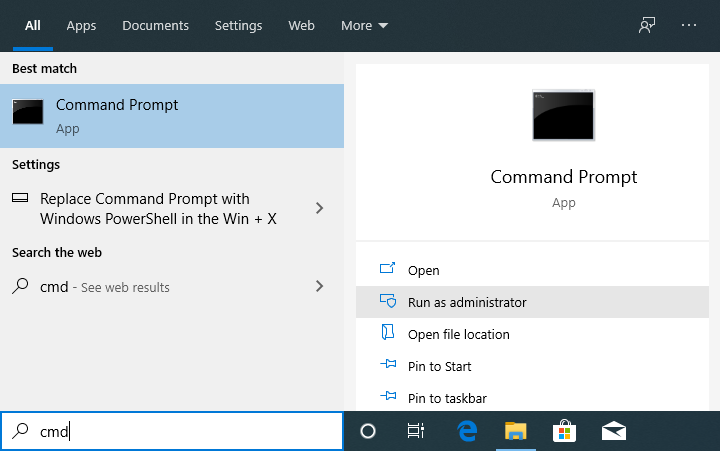Image resolution: width=720 pixels, height=451 pixels.
Task: Open Task View from the taskbar
Action: pos(416,431)
